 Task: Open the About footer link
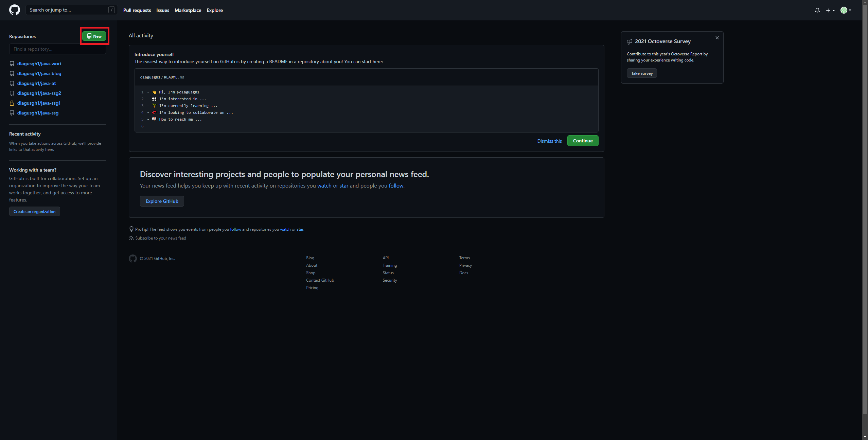click(x=312, y=265)
